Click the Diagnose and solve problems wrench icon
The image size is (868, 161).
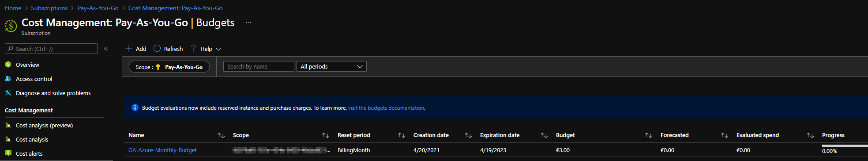[8, 93]
